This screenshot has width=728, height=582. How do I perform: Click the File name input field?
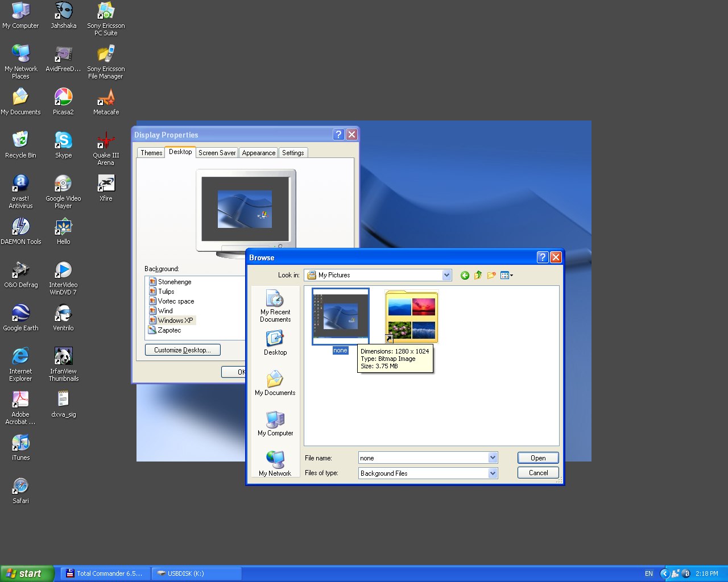pos(423,458)
